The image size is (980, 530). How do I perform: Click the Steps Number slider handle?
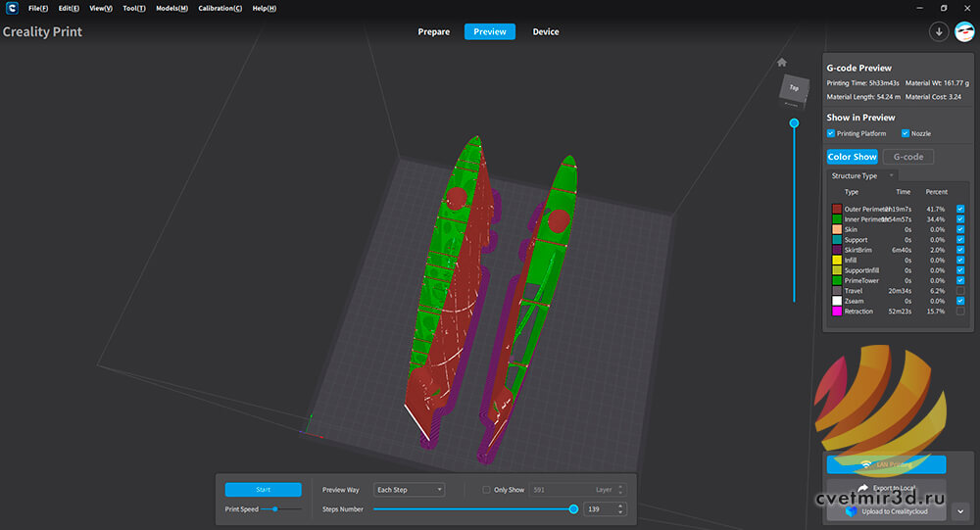(x=573, y=508)
